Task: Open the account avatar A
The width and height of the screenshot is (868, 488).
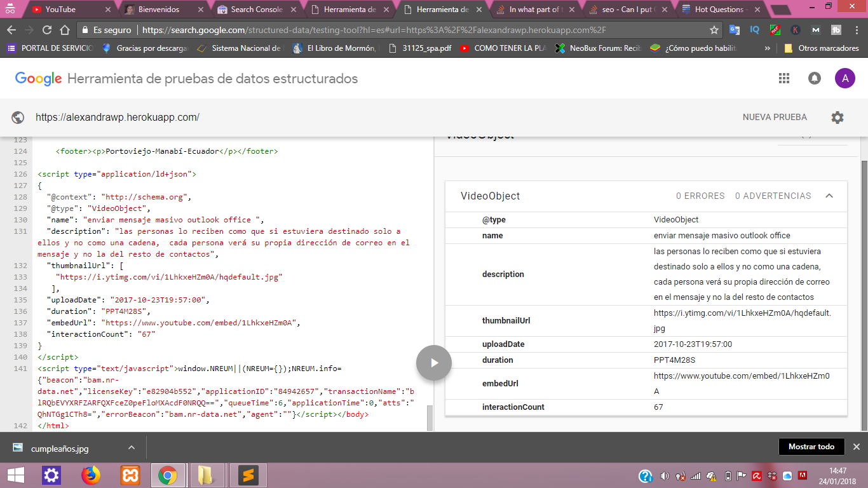Action: [844, 78]
